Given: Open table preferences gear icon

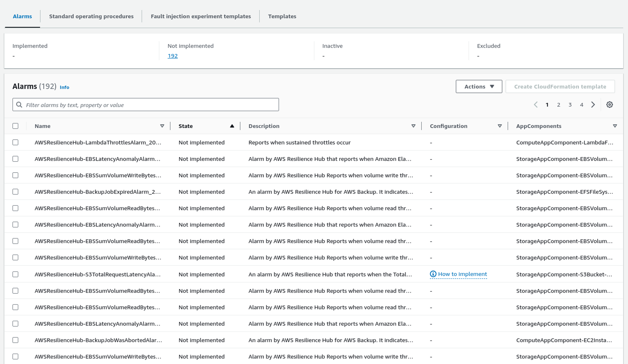Looking at the screenshot, I should tap(609, 105).
